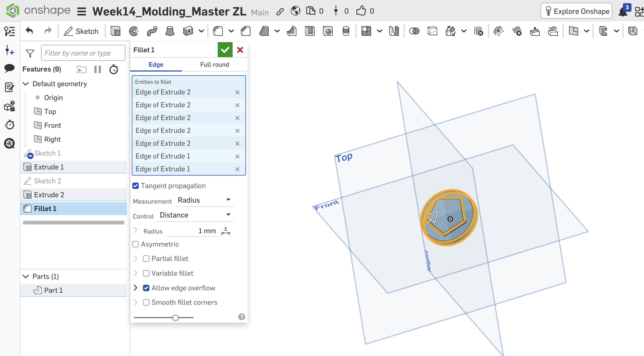Select the Extrude tool in the toolbar

coord(116,31)
